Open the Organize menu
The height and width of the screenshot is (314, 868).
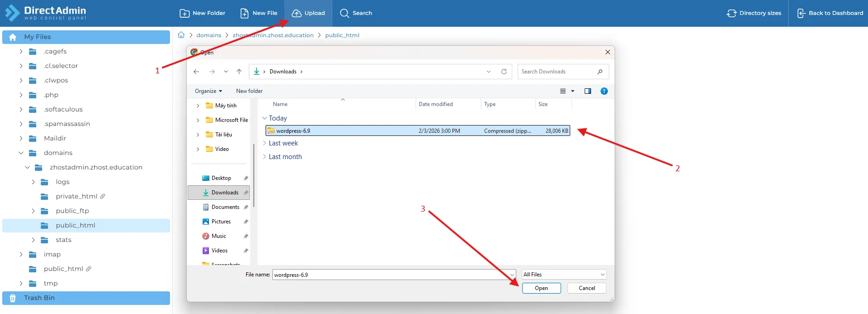point(209,91)
